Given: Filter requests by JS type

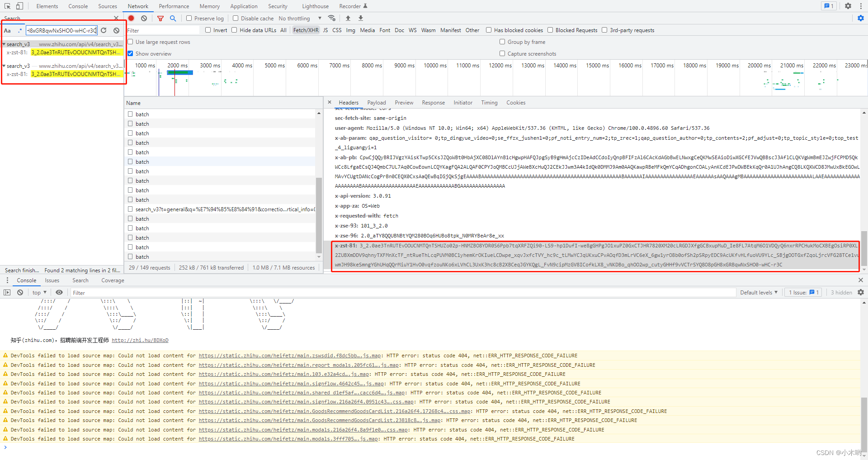Looking at the screenshot, I should coord(325,30).
